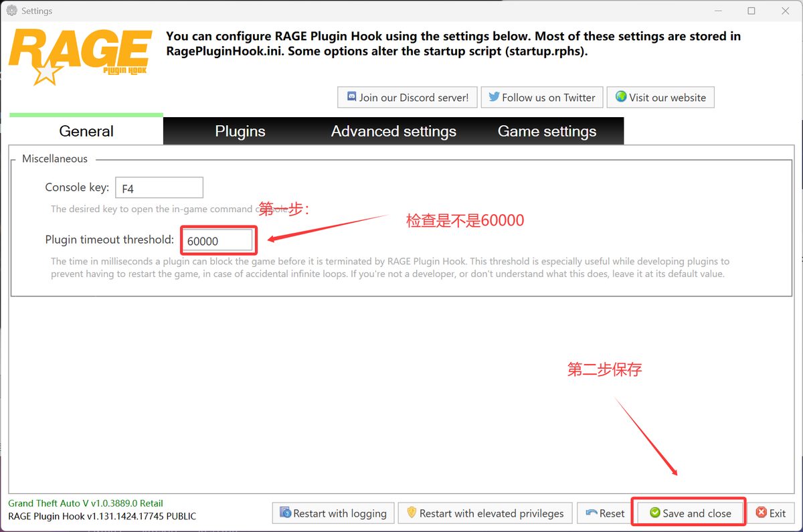Open the Advanced settings tab

393,131
